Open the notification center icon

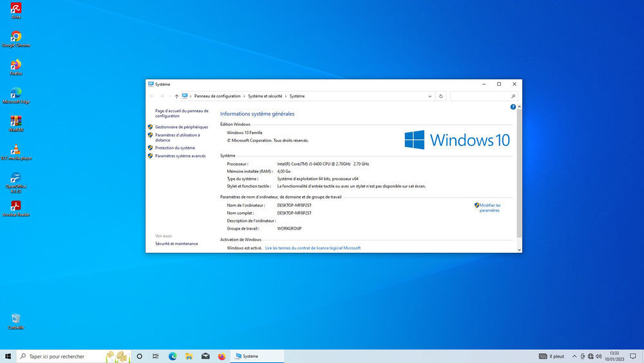tap(633, 357)
